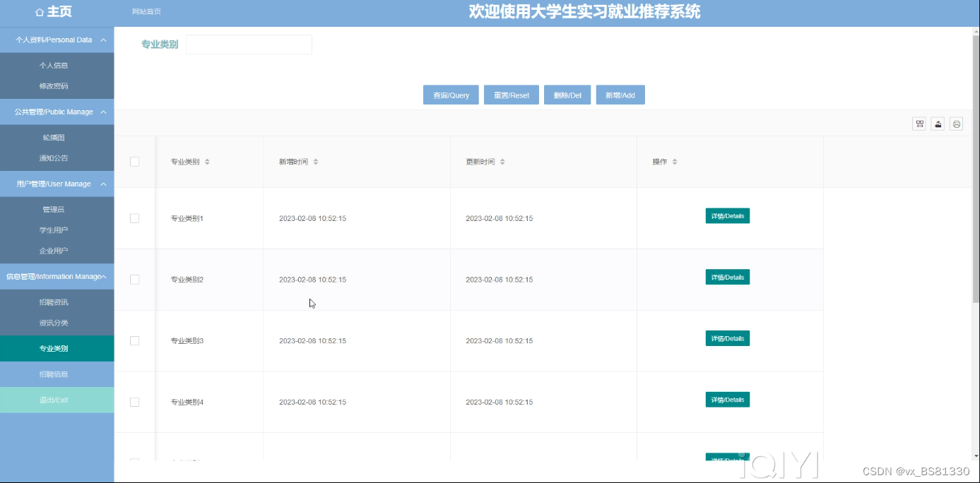The image size is (980, 483).
Task: Open 资讯分类 in the sidebar
Action: pos(54,323)
